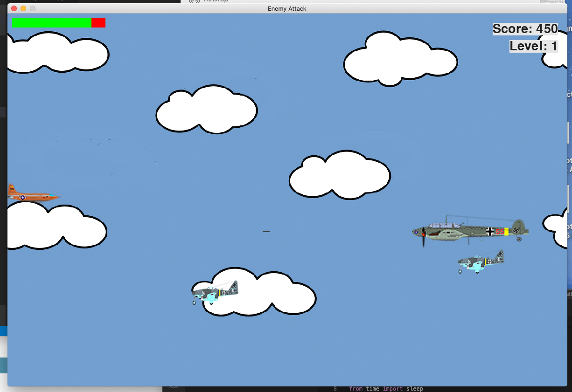Close the Enemy Attack game window

coord(14,8)
